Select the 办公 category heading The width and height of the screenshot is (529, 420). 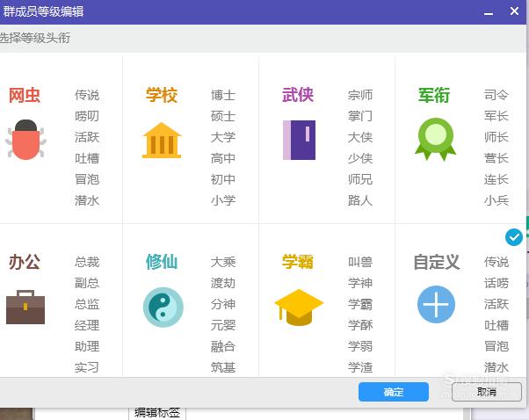click(25, 262)
